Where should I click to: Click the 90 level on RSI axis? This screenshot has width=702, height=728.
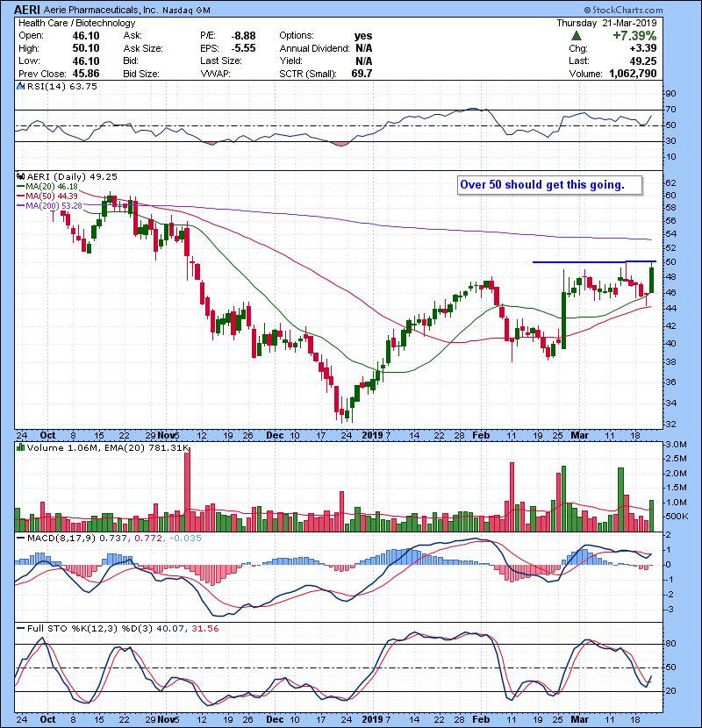pos(670,94)
